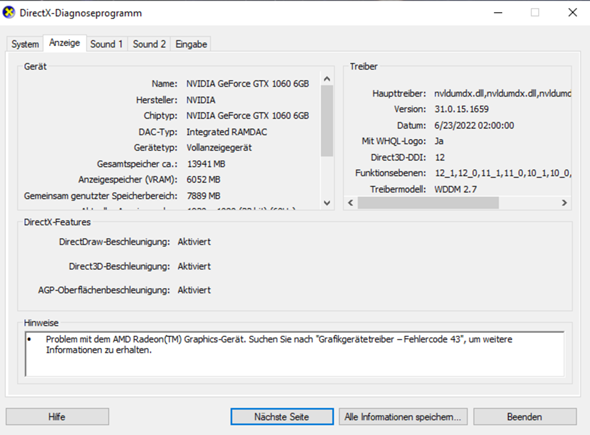Viewport: 590px width, 435px height.
Task: Click the shared memory value 7889 MB
Action: coord(204,196)
